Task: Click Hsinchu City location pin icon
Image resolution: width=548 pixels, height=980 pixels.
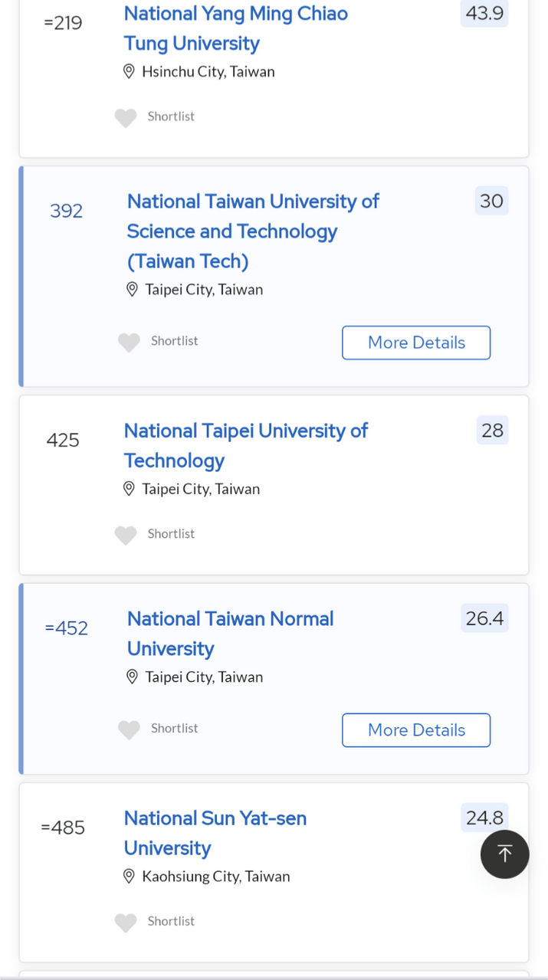Action: 129,71
